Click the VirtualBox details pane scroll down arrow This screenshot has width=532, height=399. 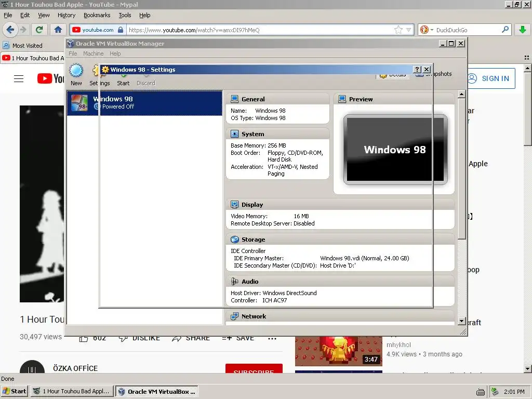pyautogui.click(x=461, y=321)
